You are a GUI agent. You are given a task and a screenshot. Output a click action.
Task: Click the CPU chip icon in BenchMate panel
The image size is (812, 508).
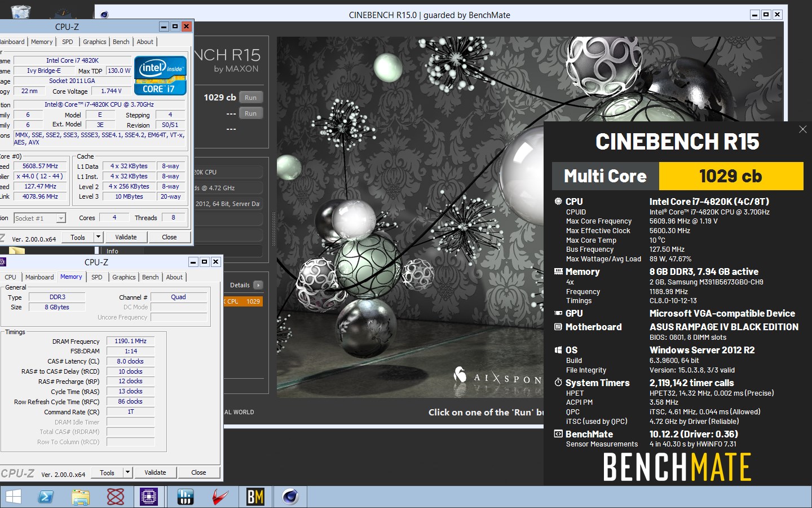point(558,202)
